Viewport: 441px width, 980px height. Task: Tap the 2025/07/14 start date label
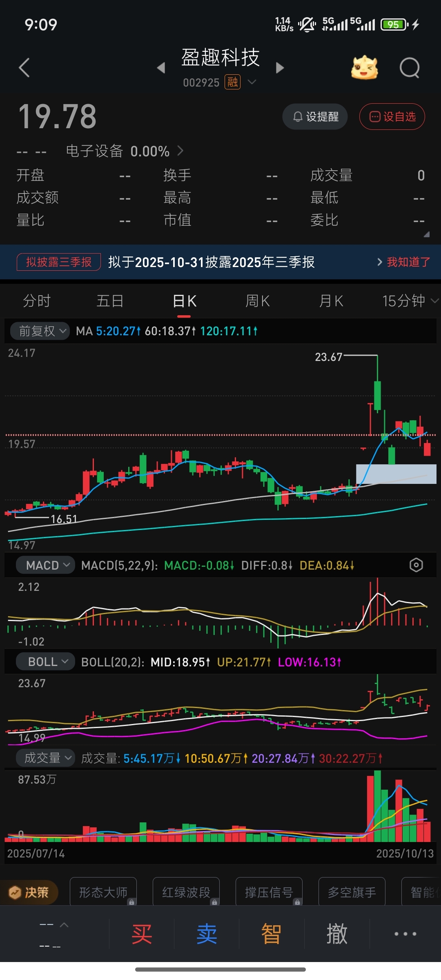pos(36,853)
